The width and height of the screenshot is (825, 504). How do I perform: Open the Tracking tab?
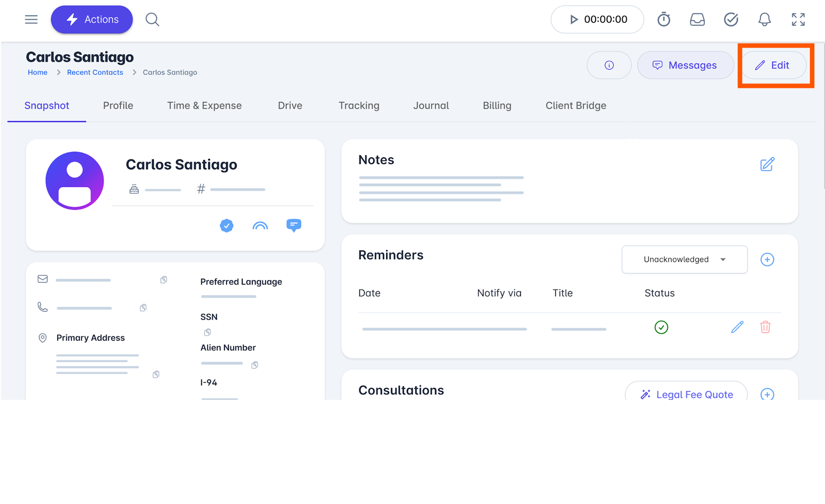click(359, 106)
